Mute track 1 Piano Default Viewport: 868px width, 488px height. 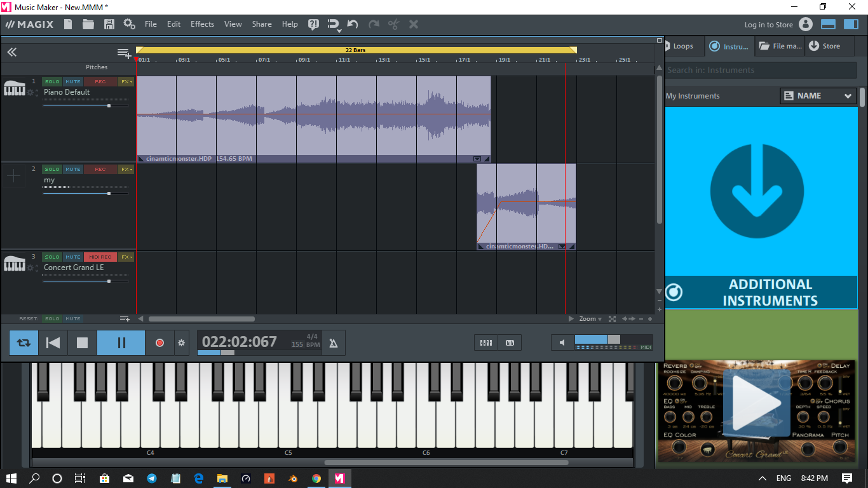[73, 81]
